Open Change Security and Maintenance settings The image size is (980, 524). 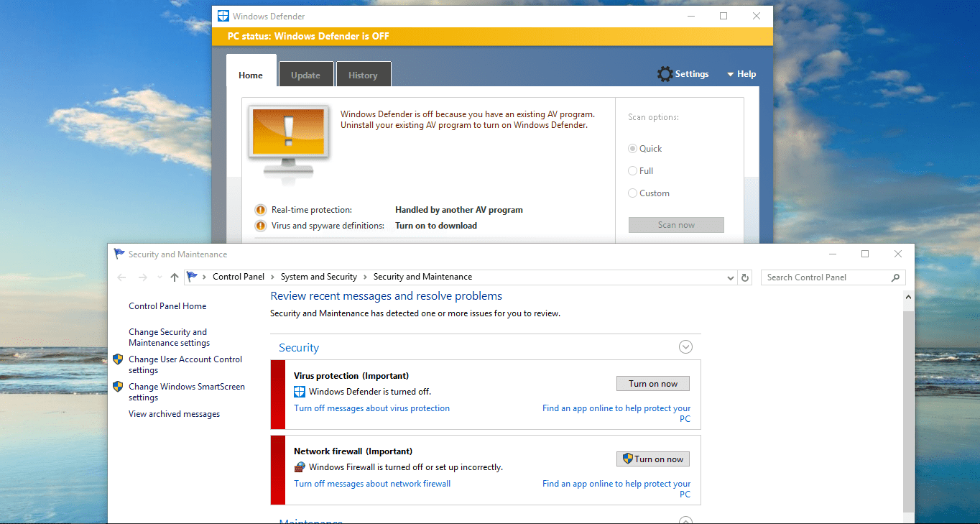[x=169, y=337]
